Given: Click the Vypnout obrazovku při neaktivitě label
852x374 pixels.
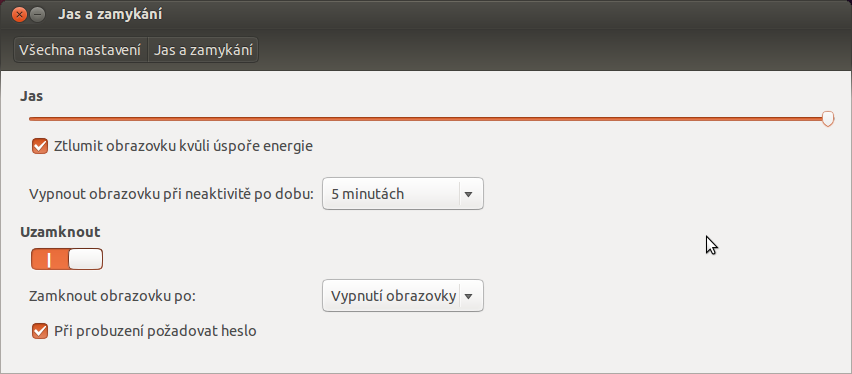Looking at the screenshot, I should click(172, 194).
